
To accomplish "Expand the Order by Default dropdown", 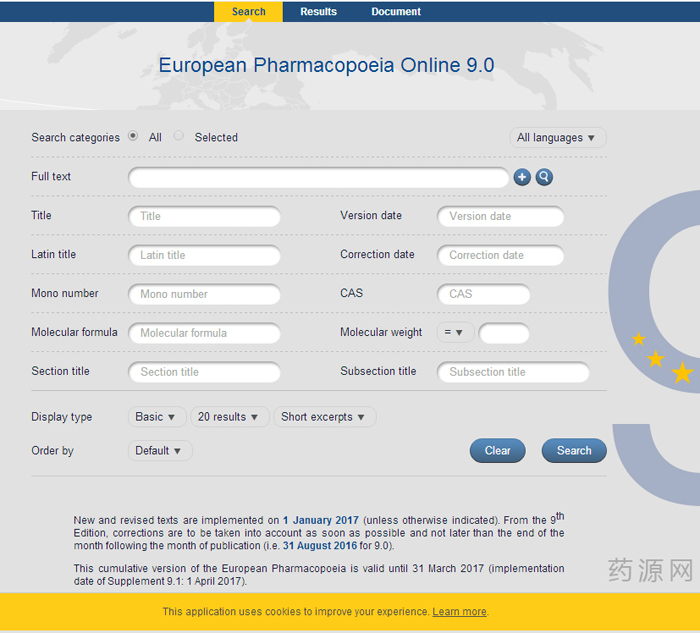I will pos(159,451).
